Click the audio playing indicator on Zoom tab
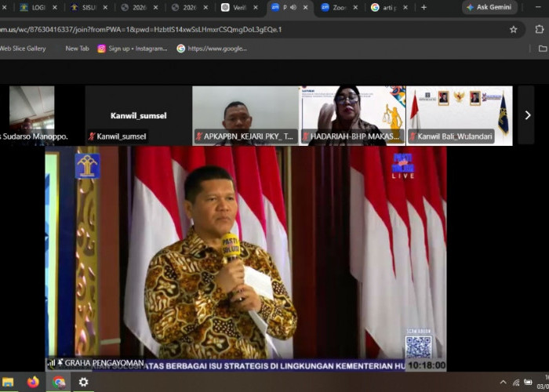The width and height of the screenshot is (549, 392). pyautogui.click(x=293, y=7)
